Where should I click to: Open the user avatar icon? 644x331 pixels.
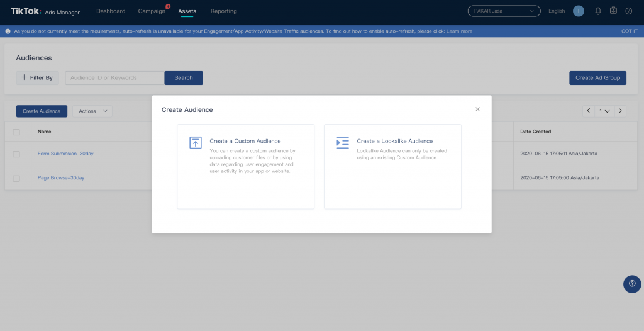(x=579, y=11)
